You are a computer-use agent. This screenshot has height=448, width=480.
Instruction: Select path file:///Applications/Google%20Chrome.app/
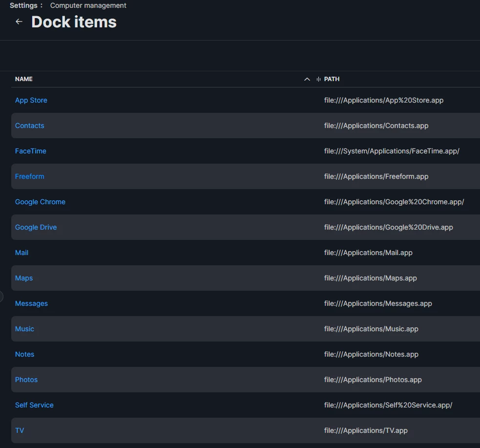394,202
